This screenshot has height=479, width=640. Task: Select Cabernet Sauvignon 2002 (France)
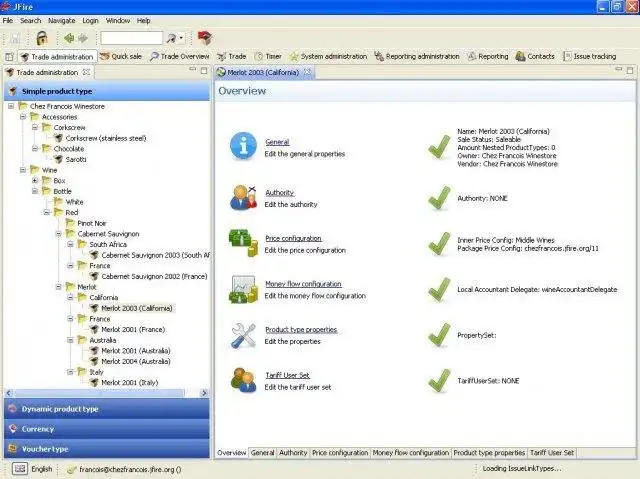[154, 276]
